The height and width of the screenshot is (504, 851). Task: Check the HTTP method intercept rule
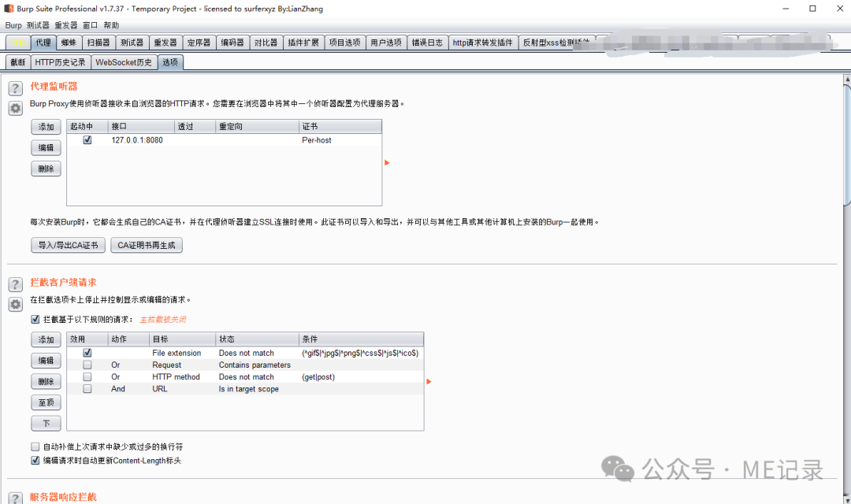click(x=87, y=376)
